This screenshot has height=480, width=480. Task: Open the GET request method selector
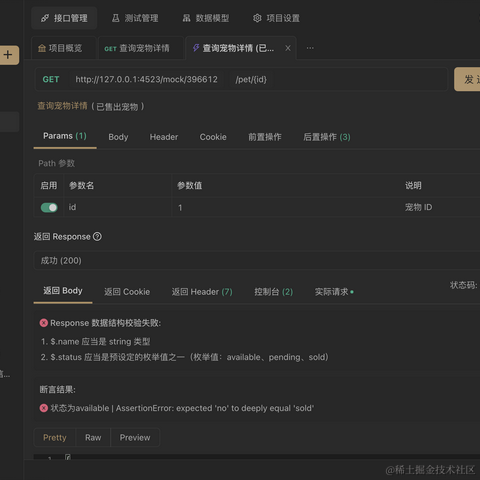click(x=51, y=79)
